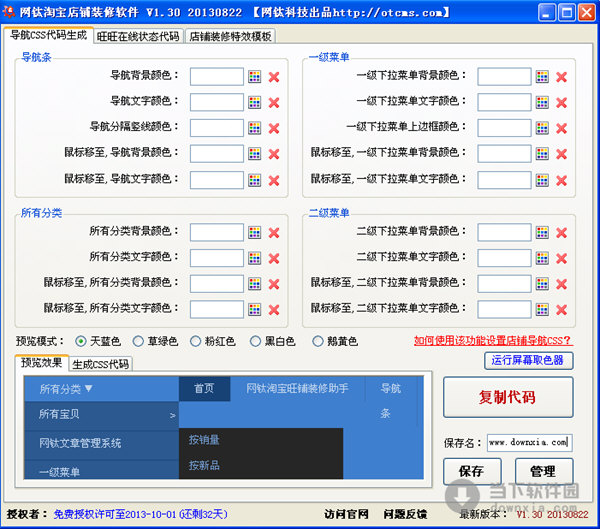Click 网钛文章管理系统 in preview list
This screenshot has height=529, width=600.
80,443
